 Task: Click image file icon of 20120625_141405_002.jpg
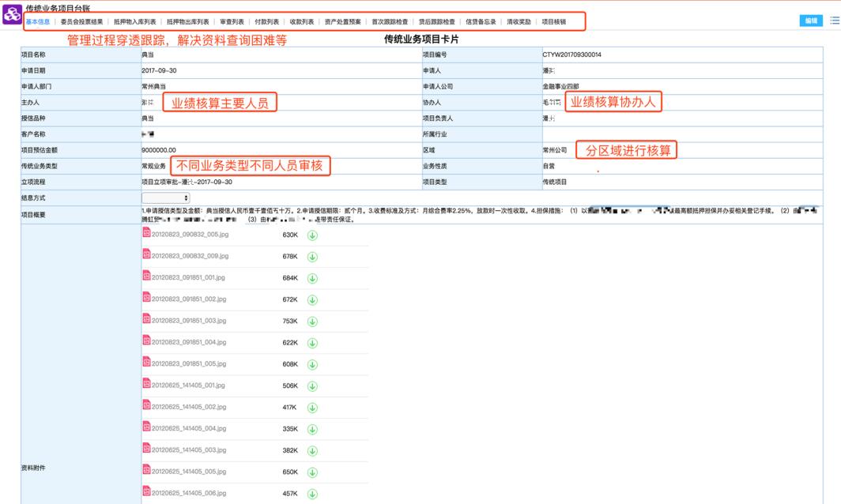coord(146,404)
